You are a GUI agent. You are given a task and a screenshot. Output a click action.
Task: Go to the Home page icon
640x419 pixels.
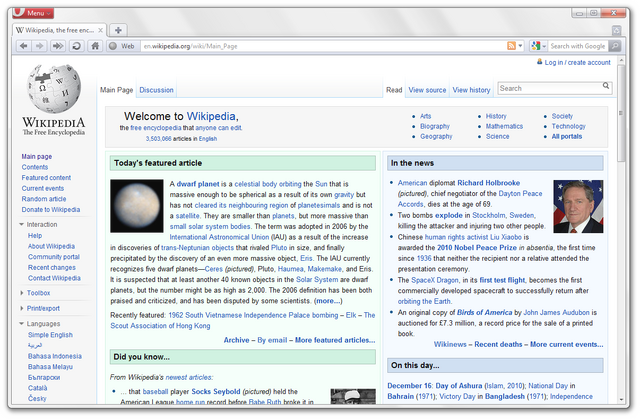tap(95, 46)
